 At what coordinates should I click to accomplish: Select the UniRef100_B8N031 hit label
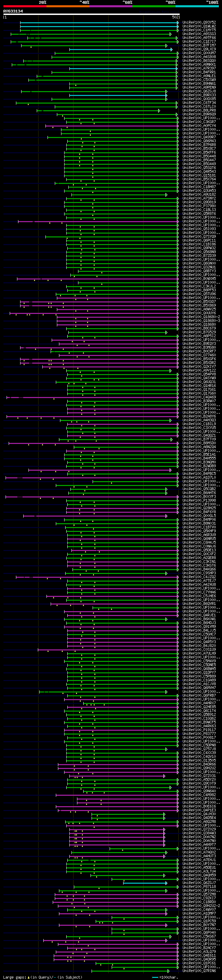199,524
